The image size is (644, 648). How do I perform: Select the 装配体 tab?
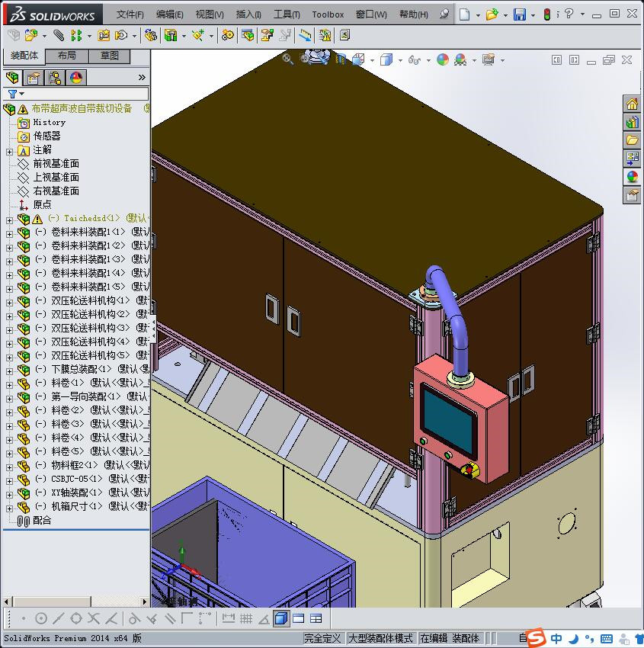[x=24, y=56]
